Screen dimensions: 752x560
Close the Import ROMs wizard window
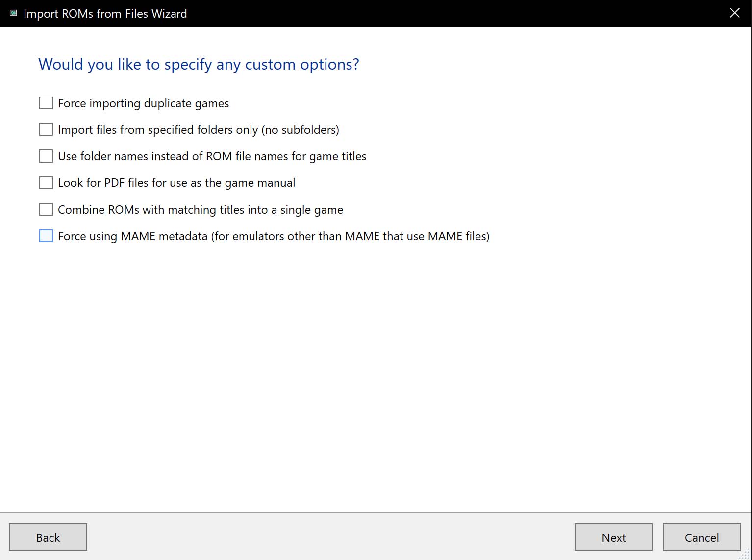734,13
